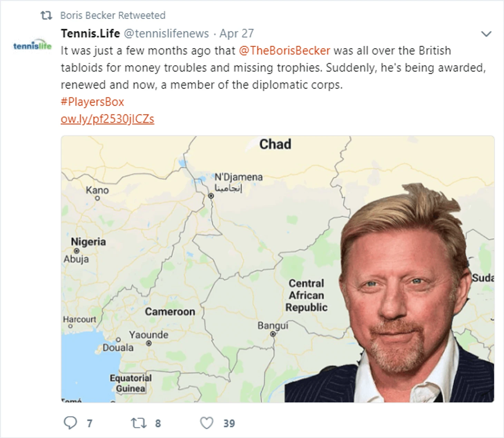Image resolution: width=504 pixels, height=438 pixels.
Task: Toggle the retweet arrows icon below the image
Action: pyautogui.click(x=138, y=423)
